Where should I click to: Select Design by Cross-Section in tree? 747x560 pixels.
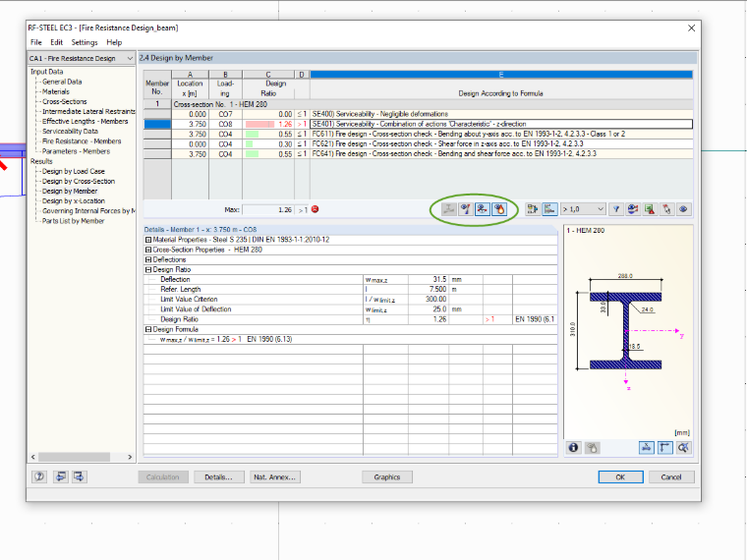click(79, 182)
